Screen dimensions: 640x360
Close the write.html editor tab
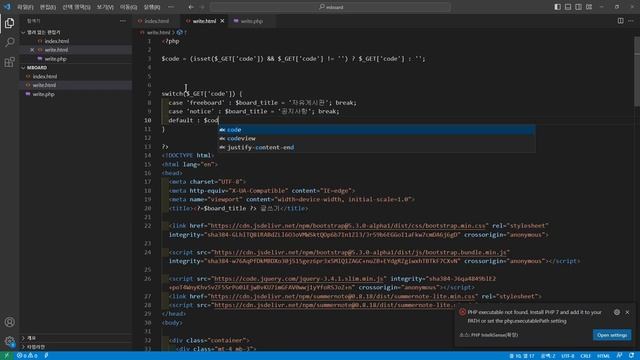click(222, 21)
